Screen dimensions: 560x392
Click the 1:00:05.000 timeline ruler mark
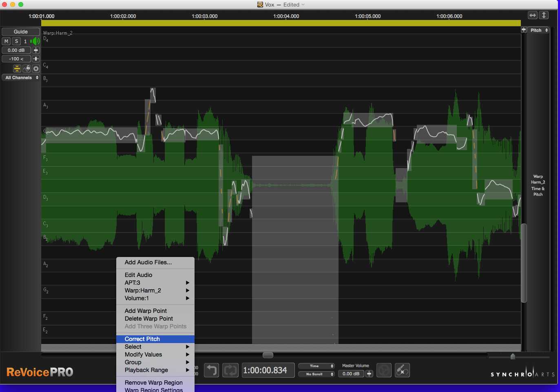point(368,16)
